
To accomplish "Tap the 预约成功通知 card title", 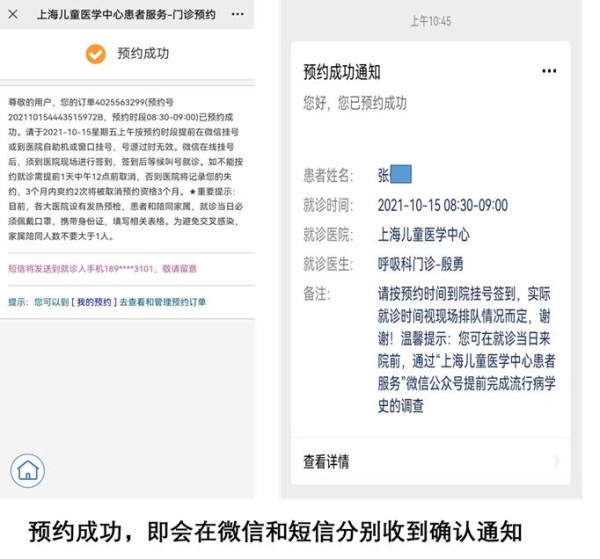I will [x=342, y=72].
